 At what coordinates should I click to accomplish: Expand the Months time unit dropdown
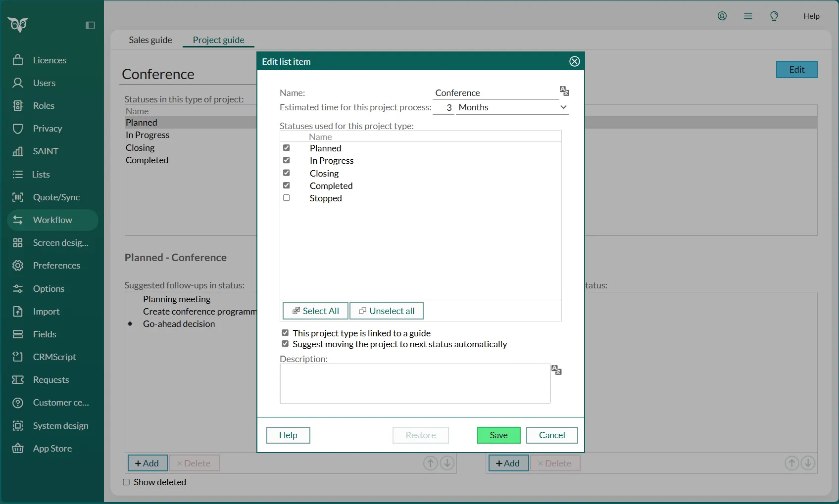(512, 107)
